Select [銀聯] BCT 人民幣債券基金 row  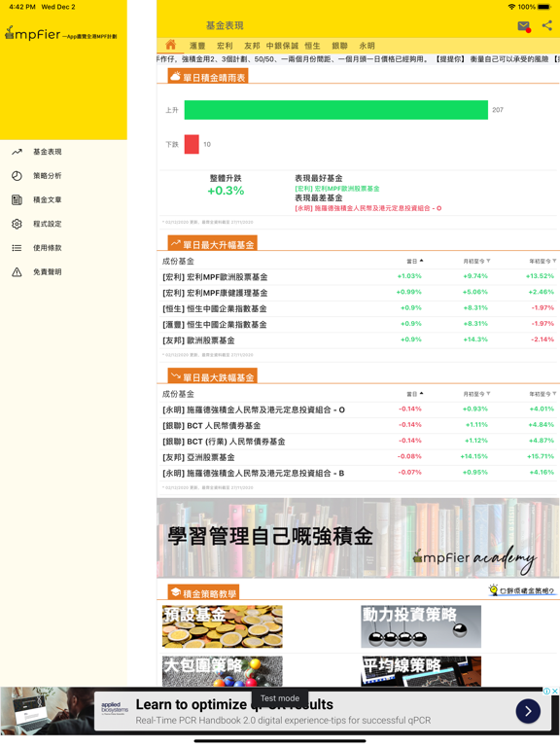pos(359,425)
